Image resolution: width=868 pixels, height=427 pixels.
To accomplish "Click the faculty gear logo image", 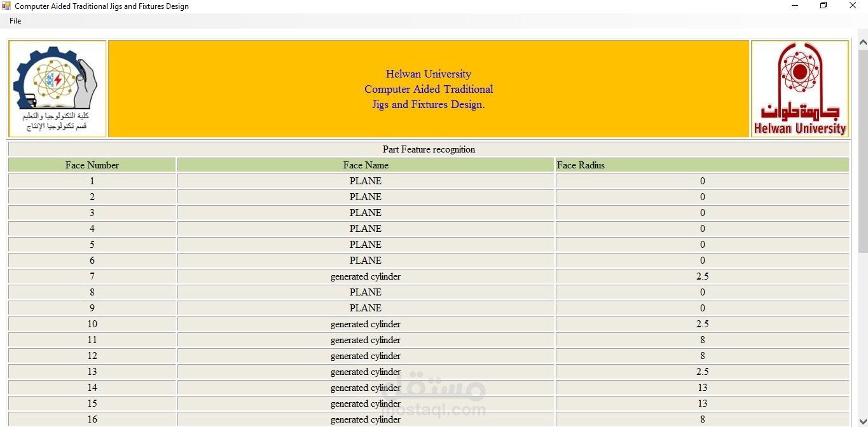I will tap(57, 89).
